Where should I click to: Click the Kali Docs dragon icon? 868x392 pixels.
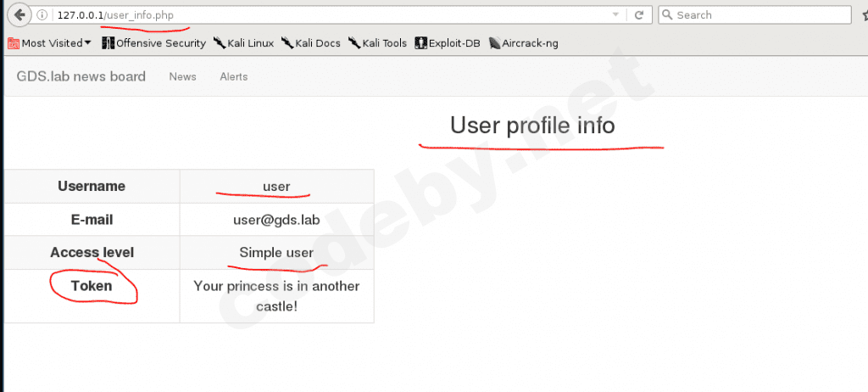point(287,42)
